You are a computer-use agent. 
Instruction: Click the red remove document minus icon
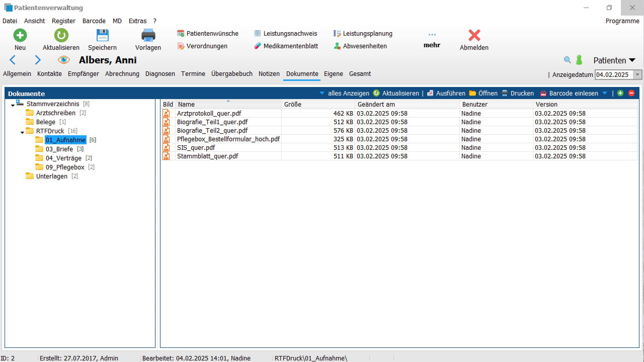[x=631, y=93]
